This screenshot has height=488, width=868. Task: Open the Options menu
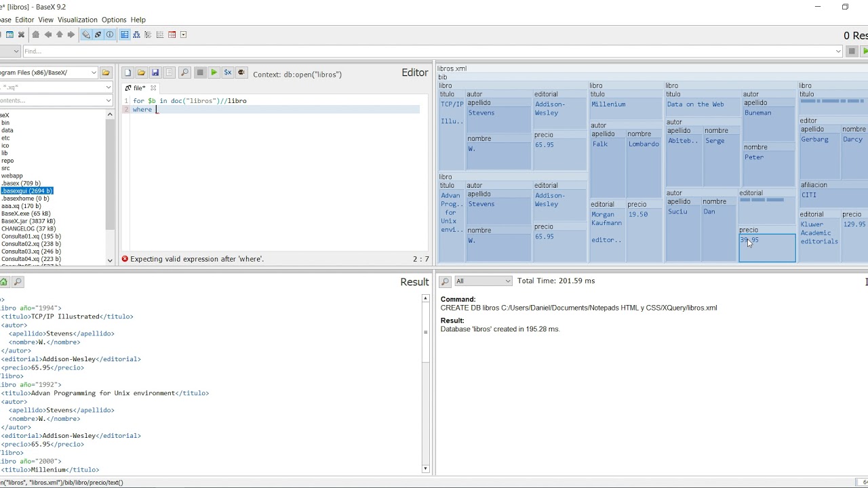point(114,20)
